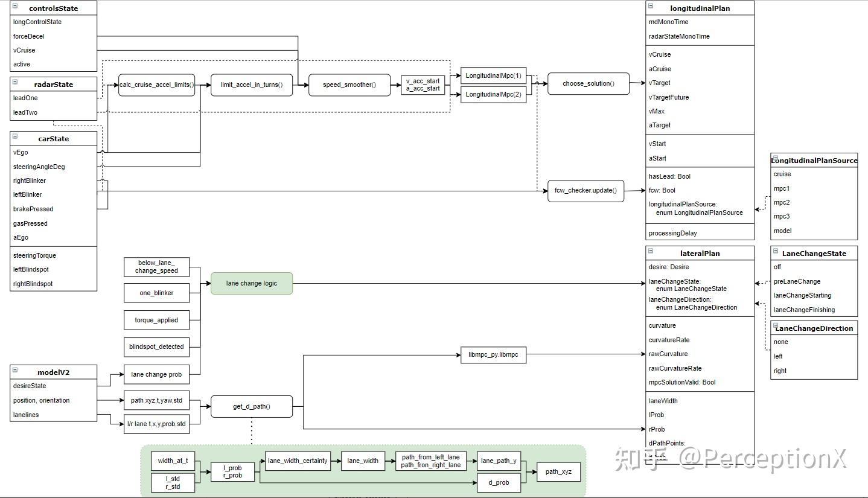Collapse the lateralPlan table
The width and height of the screenshot is (868, 498).
coord(651,251)
